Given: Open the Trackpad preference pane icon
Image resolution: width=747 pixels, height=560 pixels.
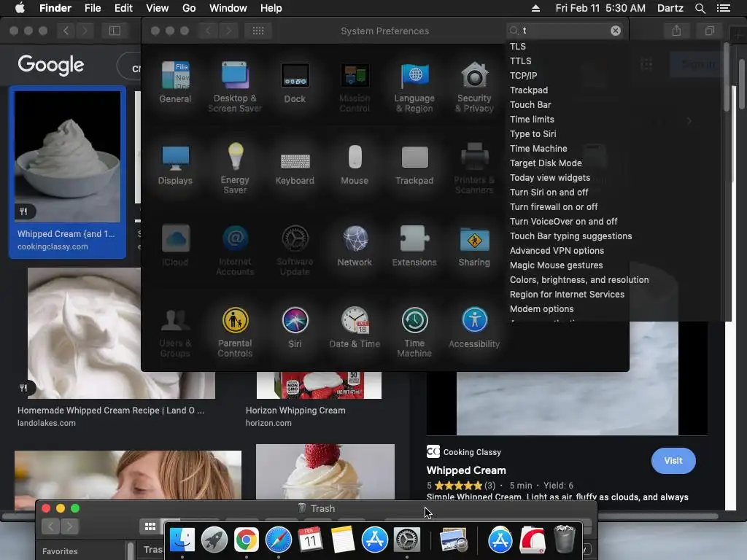Looking at the screenshot, I should coord(414,164).
